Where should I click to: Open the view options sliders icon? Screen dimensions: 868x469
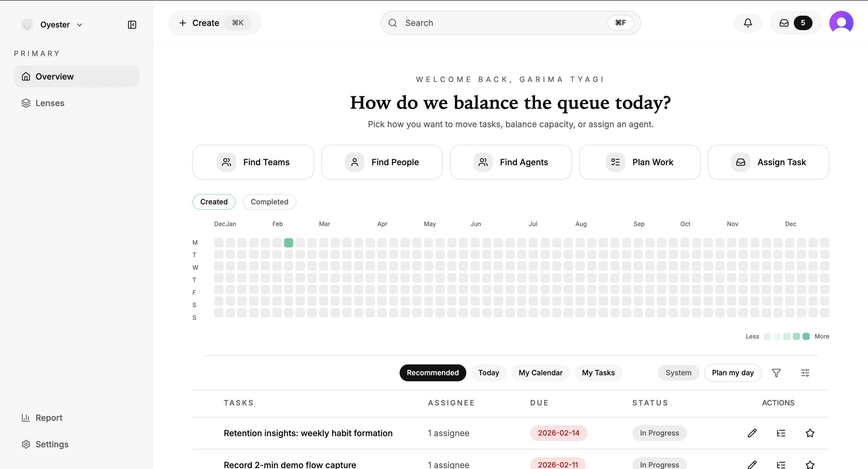point(805,373)
